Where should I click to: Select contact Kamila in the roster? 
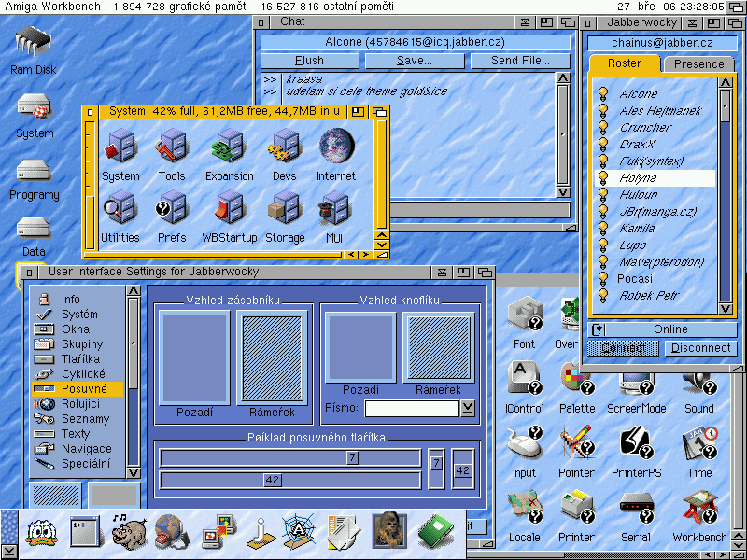[x=655, y=228]
